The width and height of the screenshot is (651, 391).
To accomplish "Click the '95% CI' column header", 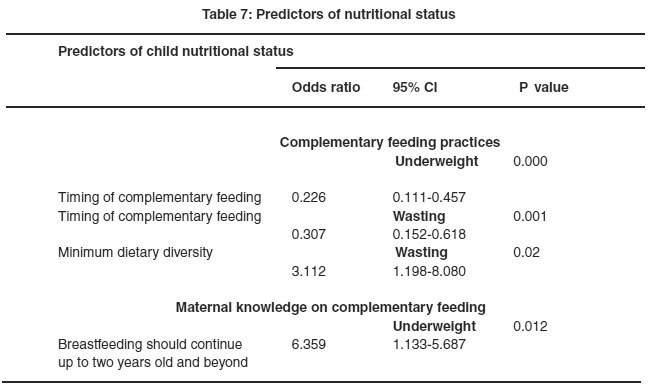I will (415, 87).
